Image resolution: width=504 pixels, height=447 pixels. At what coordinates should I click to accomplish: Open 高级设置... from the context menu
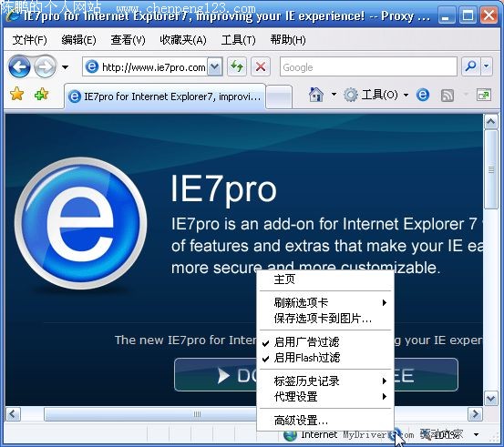pos(325,420)
